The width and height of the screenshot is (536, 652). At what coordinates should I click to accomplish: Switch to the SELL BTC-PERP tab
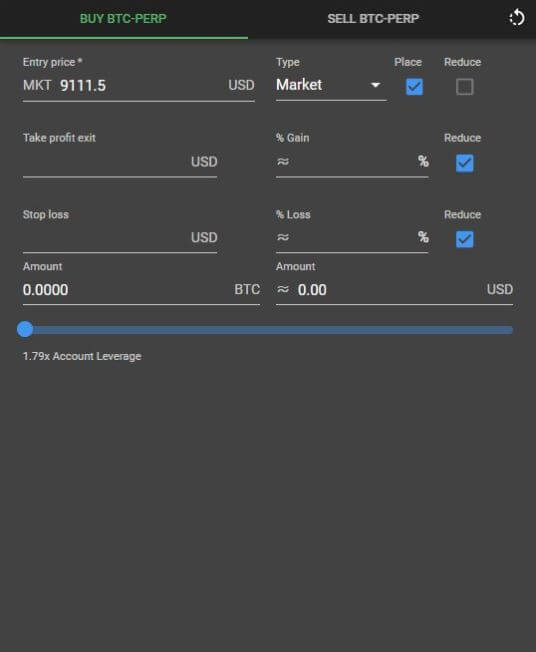373,19
